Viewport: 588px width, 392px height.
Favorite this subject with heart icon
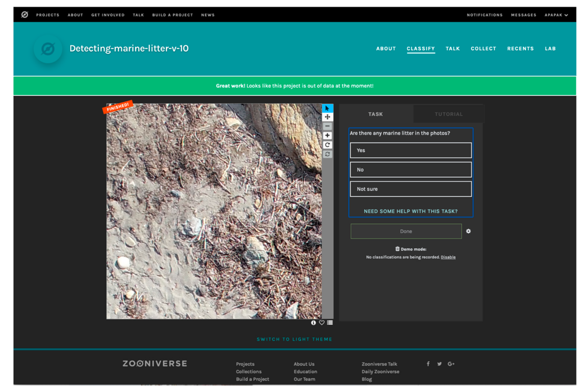click(321, 323)
